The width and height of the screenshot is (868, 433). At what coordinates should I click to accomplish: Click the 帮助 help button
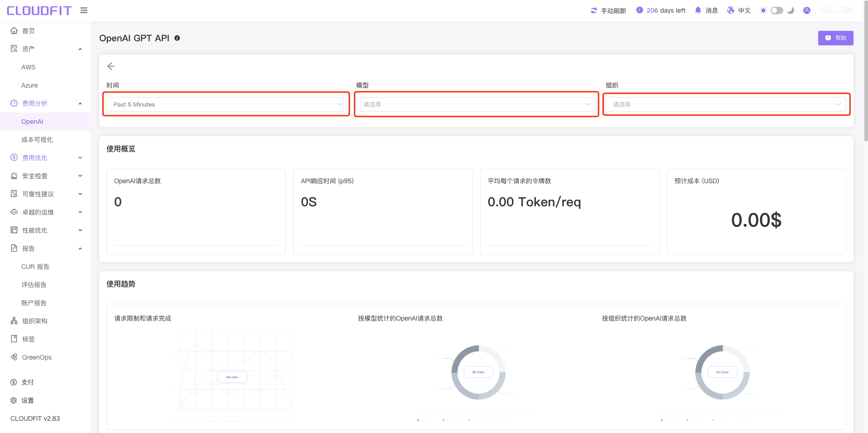coord(835,38)
